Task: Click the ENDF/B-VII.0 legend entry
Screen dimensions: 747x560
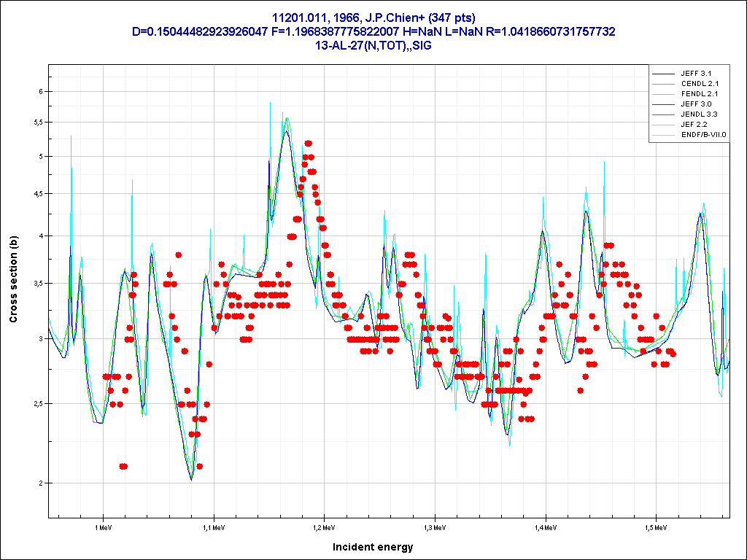Action: click(x=703, y=135)
